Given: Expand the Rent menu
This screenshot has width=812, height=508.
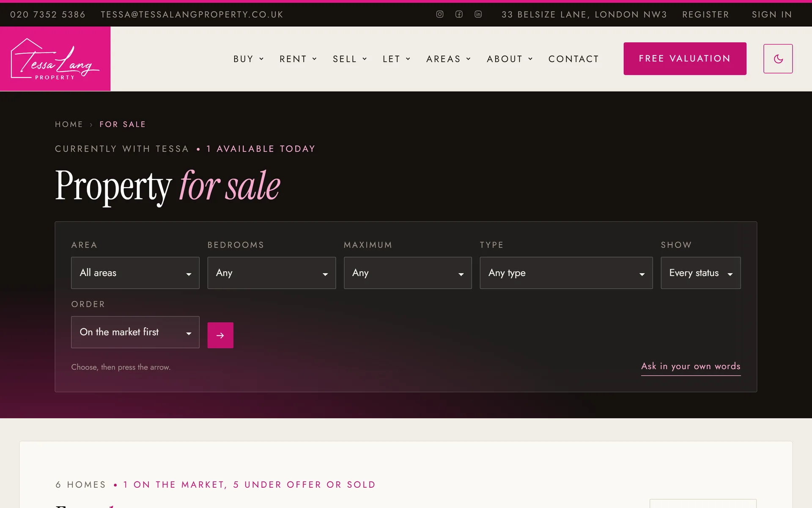Looking at the screenshot, I should [x=298, y=59].
